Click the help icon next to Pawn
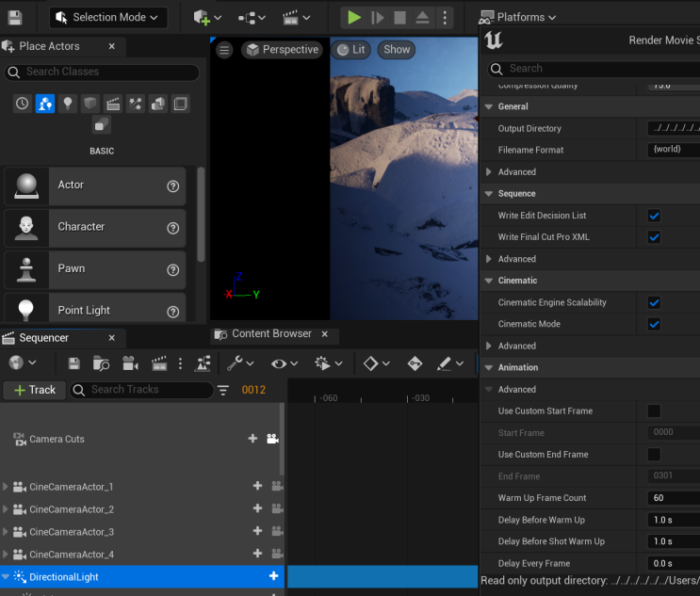Screen dimensions: 700x596 tap(172, 269)
